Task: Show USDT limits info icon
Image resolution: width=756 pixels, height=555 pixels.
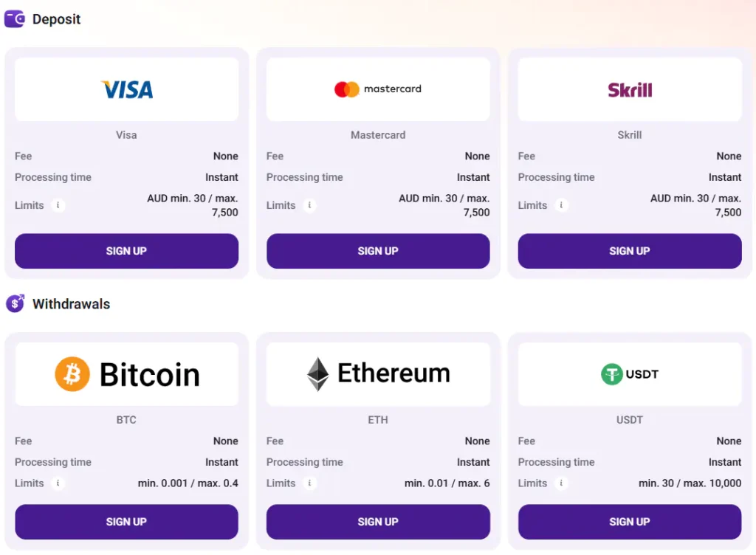Action: pyautogui.click(x=561, y=483)
